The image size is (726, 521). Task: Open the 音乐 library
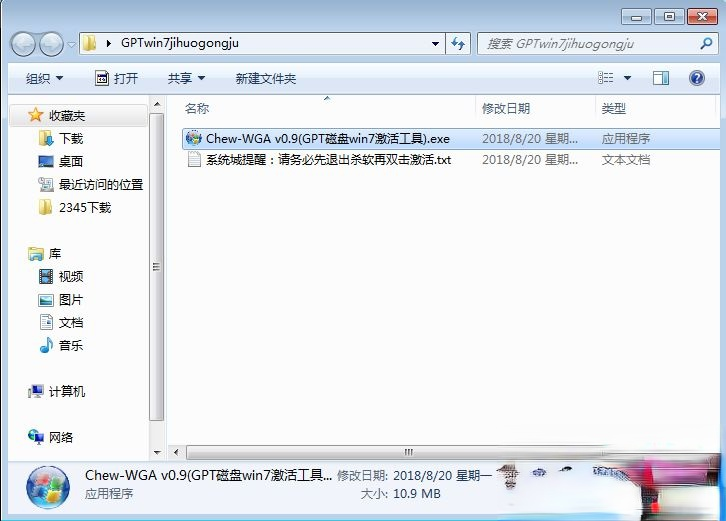pyautogui.click(x=71, y=345)
